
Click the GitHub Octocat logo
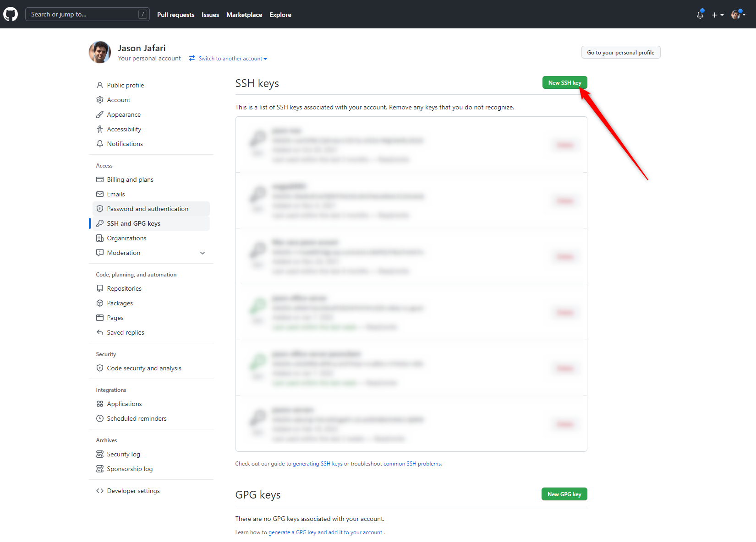[x=11, y=14]
